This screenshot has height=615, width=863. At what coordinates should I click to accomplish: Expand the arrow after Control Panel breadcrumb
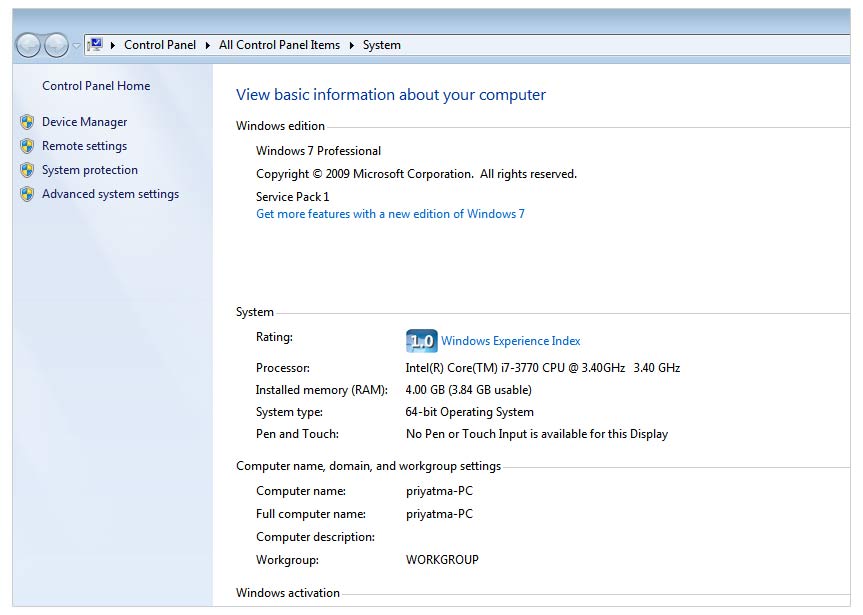click(207, 45)
